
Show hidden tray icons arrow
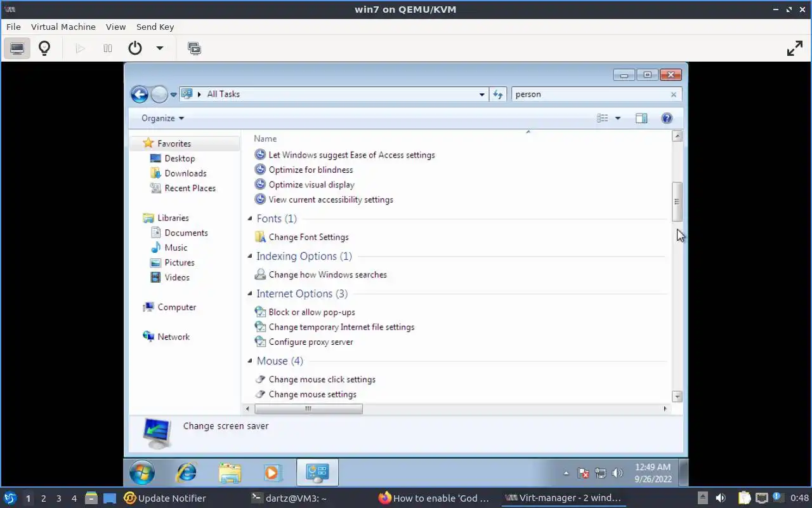coord(566,473)
